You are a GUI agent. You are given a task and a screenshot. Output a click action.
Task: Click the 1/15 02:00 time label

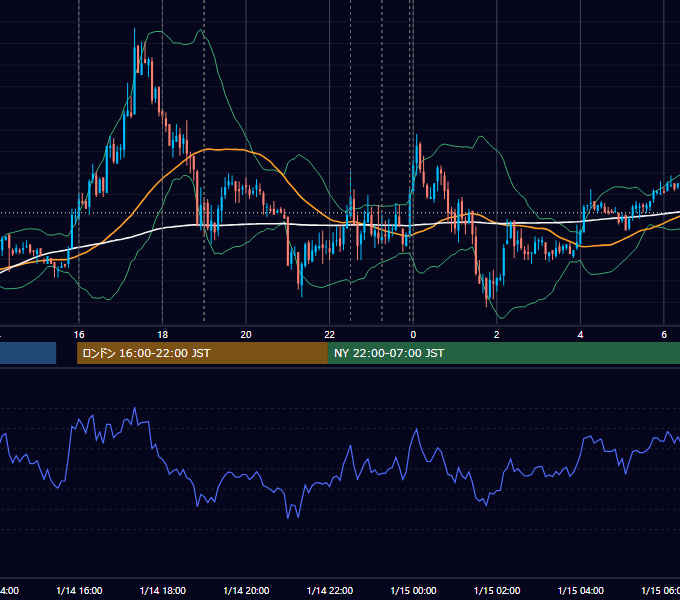coord(497,590)
